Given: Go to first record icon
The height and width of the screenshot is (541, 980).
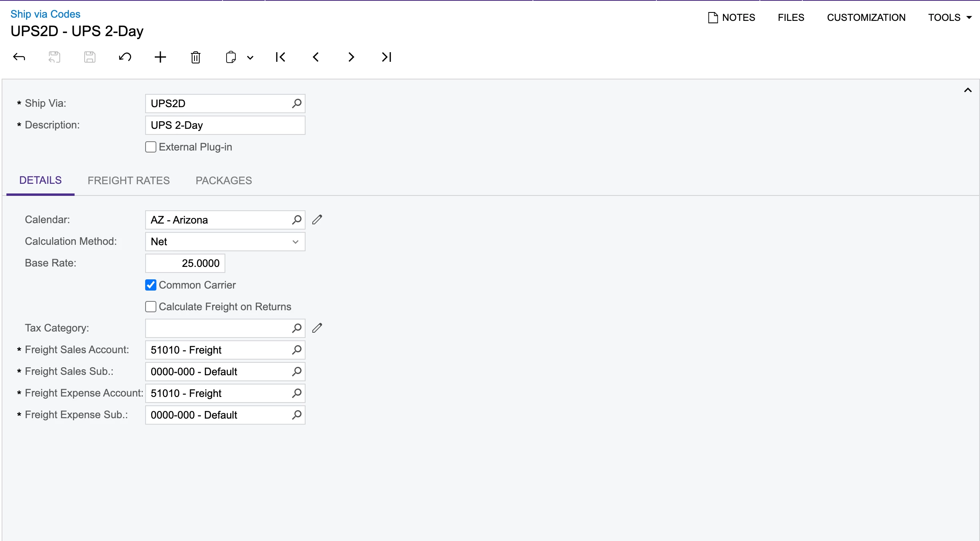Looking at the screenshot, I should coord(281,57).
